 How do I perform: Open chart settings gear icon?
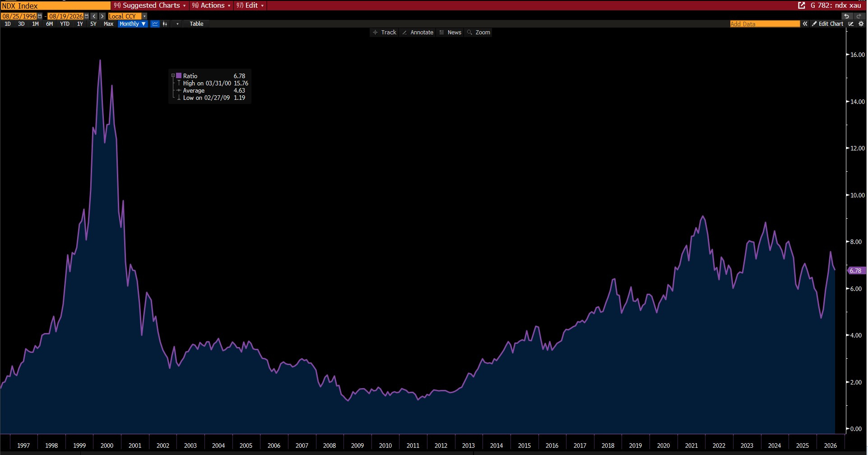coord(861,23)
